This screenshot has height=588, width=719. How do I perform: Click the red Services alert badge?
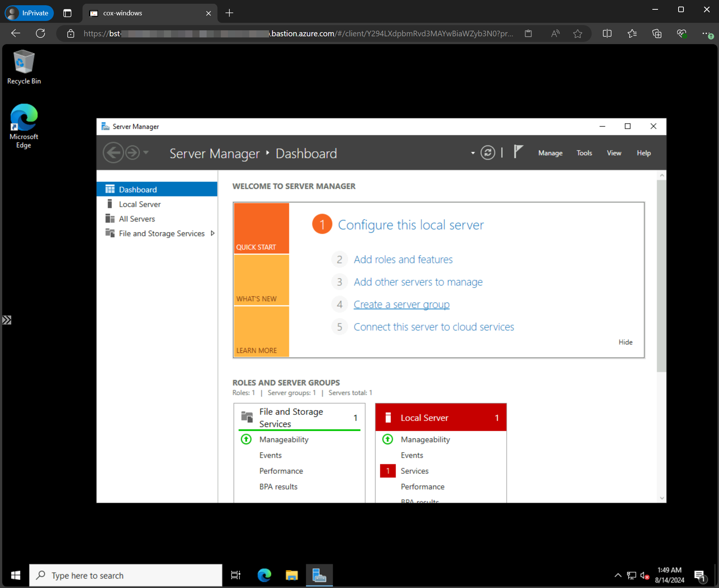coord(388,471)
